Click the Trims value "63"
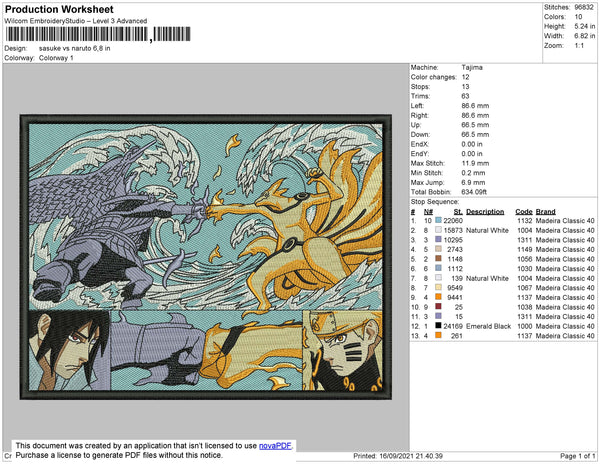This screenshot has width=600, height=464. pos(465,96)
